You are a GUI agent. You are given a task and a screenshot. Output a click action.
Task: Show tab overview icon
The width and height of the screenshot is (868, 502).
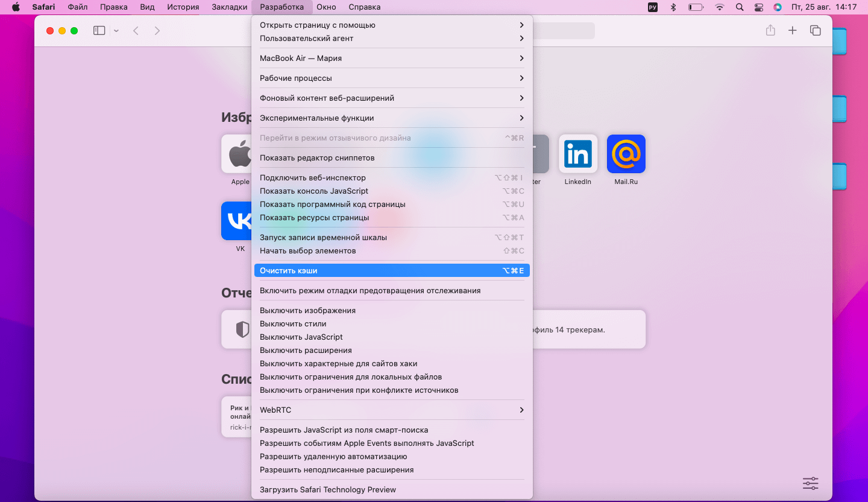click(x=816, y=30)
